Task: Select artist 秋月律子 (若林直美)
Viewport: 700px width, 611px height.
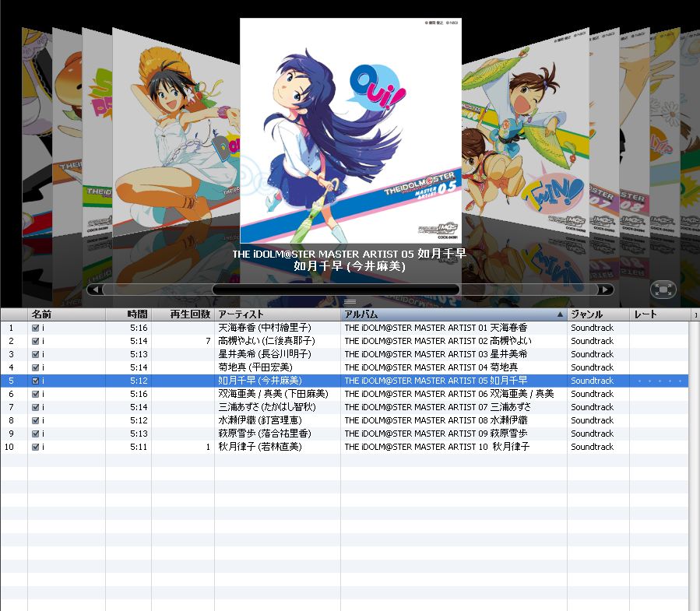Action: (x=260, y=447)
